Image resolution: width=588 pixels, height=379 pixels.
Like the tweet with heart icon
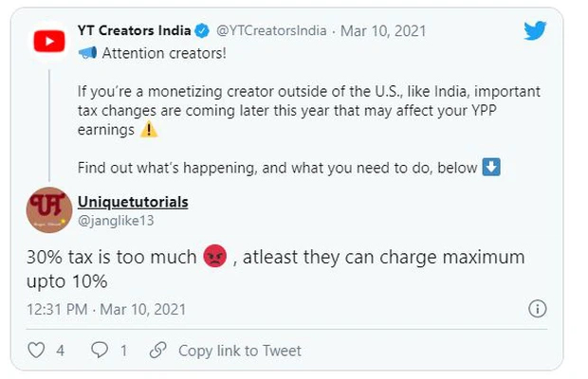[x=36, y=351]
